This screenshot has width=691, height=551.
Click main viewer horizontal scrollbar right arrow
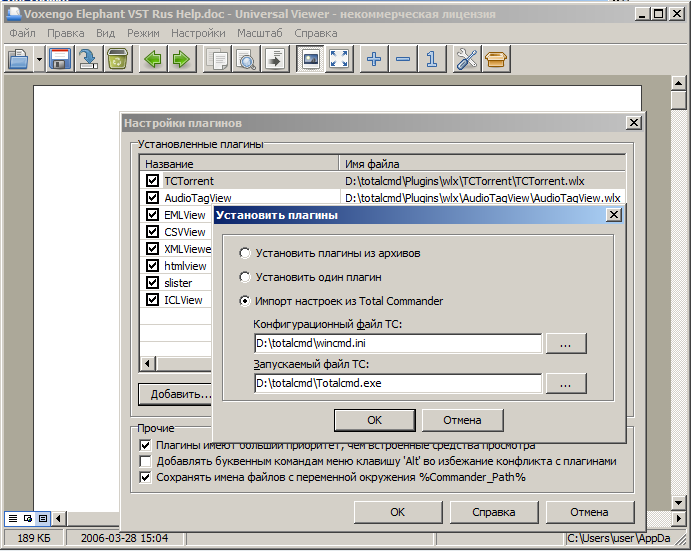680,518
